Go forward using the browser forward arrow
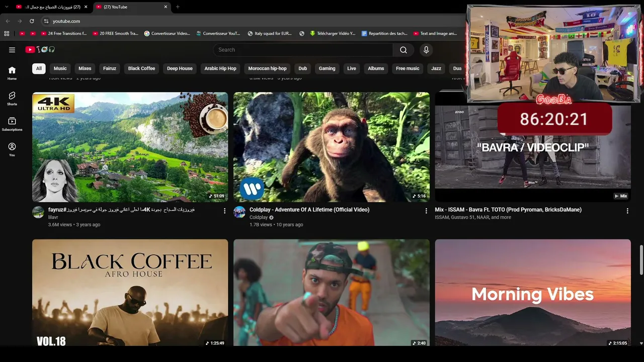The image size is (644, 362). coord(20,21)
